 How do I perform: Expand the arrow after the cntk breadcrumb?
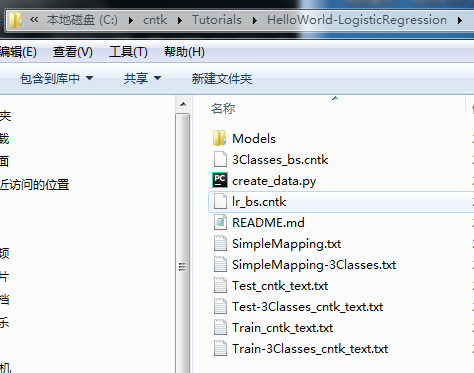click(180, 21)
